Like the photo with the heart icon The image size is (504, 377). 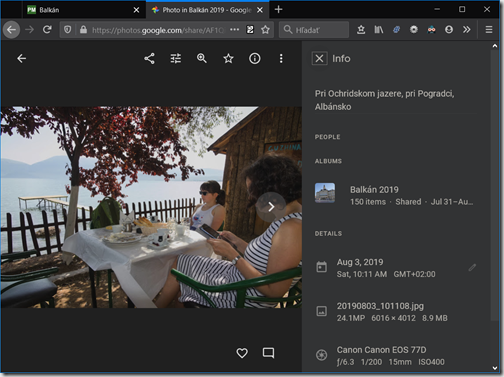click(x=242, y=353)
